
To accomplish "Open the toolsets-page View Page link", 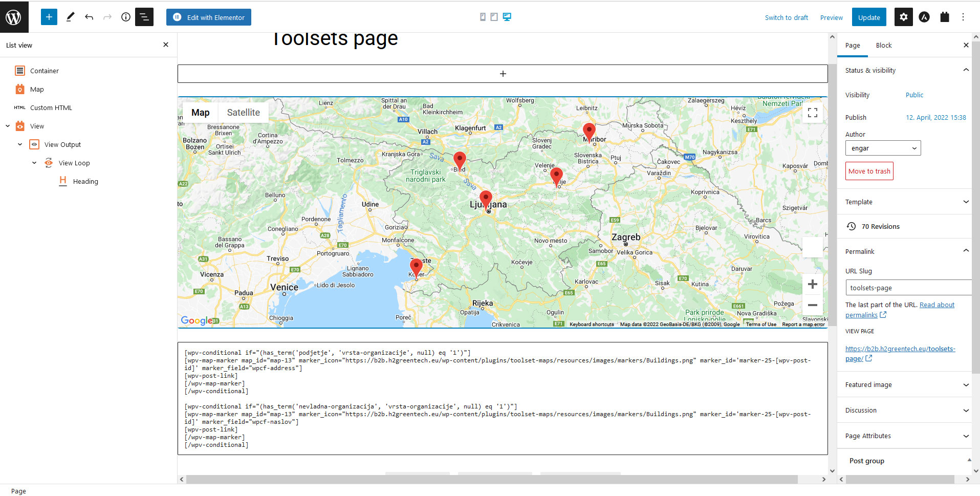I will tap(900, 353).
